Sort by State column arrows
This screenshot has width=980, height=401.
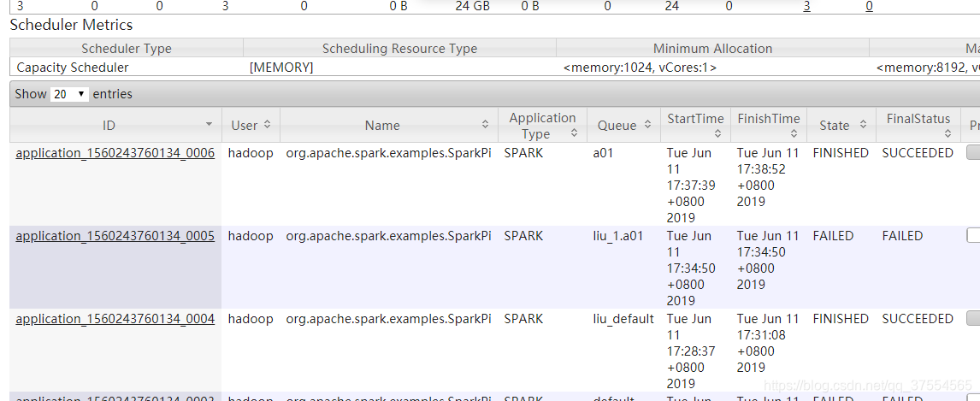(863, 125)
